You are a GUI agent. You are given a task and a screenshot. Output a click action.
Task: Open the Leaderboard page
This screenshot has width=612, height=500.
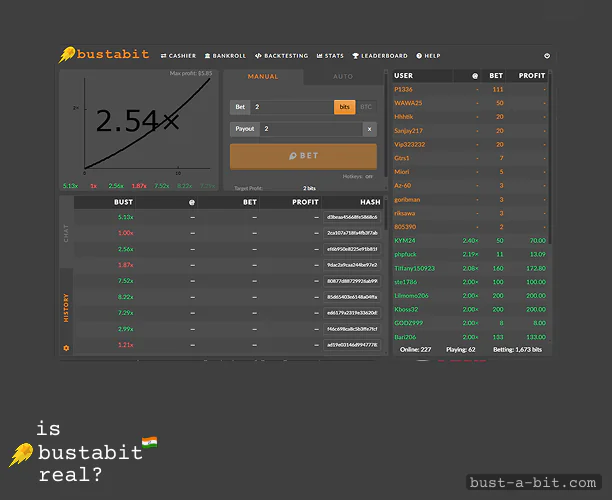pyautogui.click(x=380, y=56)
